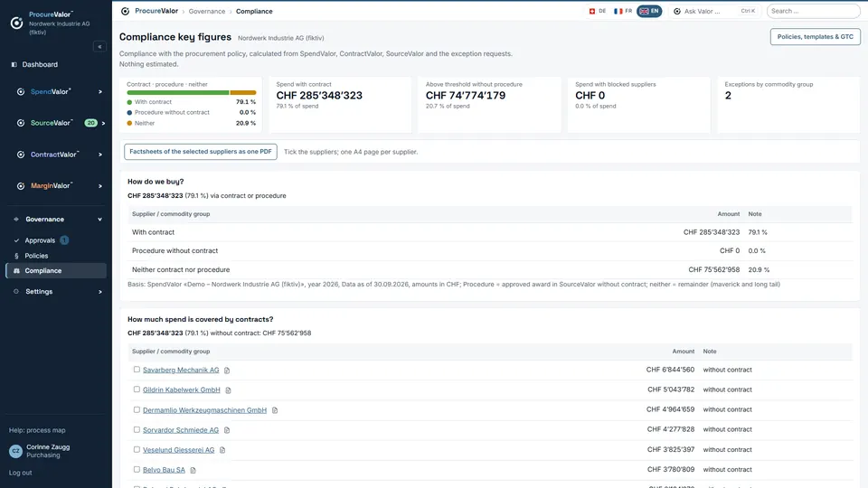Collapse the Governance section chevron
The height and width of the screenshot is (488, 868).
pyautogui.click(x=100, y=220)
